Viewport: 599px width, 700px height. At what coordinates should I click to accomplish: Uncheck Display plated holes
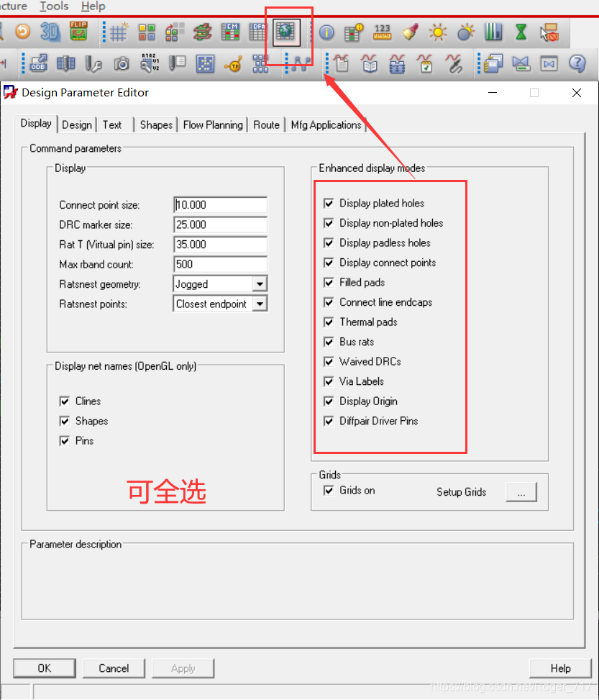pyautogui.click(x=329, y=204)
